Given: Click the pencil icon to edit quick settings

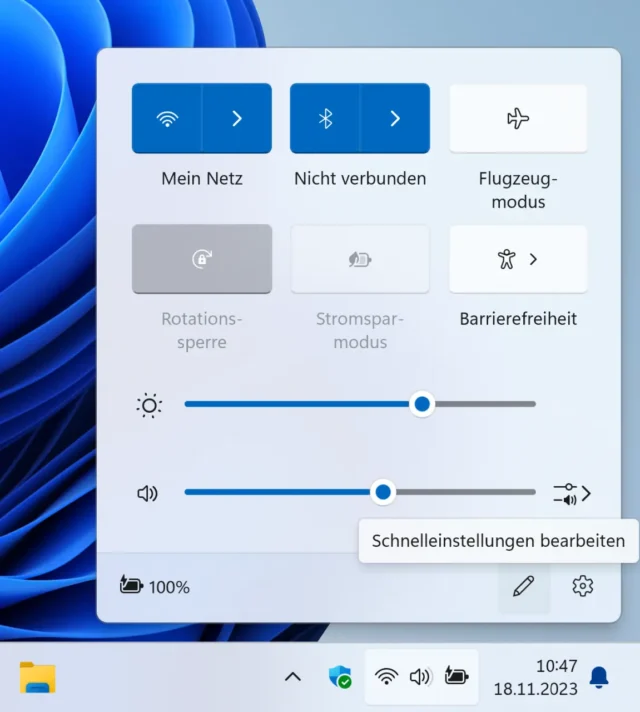Looking at the screenshot, I should [523, 587].
